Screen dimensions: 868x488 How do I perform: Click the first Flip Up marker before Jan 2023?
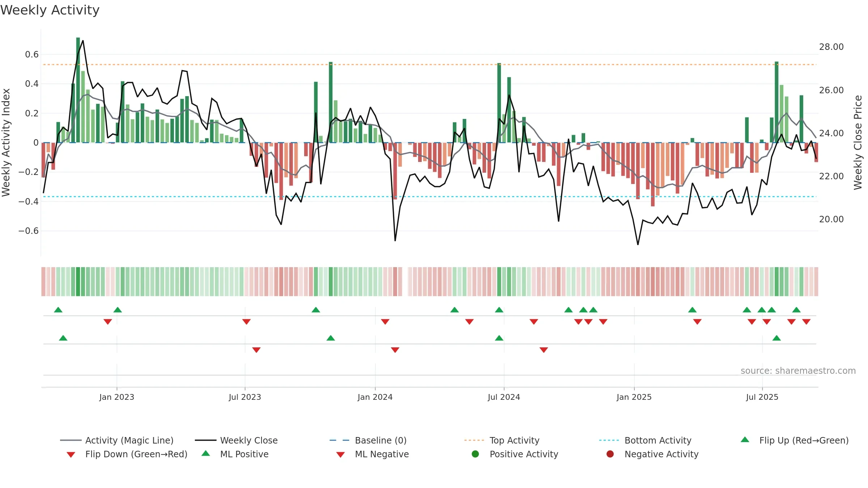tap(58, 310)
